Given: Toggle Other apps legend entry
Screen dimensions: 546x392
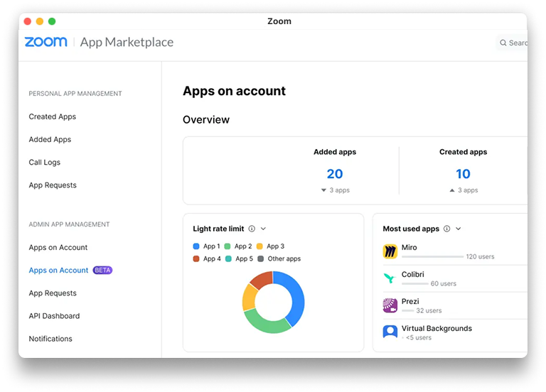Looking at the screenshot, I should (x=279, y=259).
